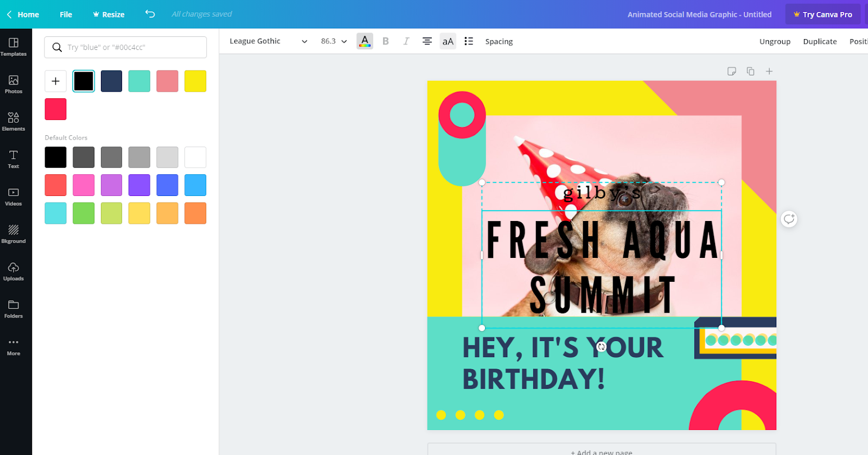Open the Uploads panel

point(14,271)
